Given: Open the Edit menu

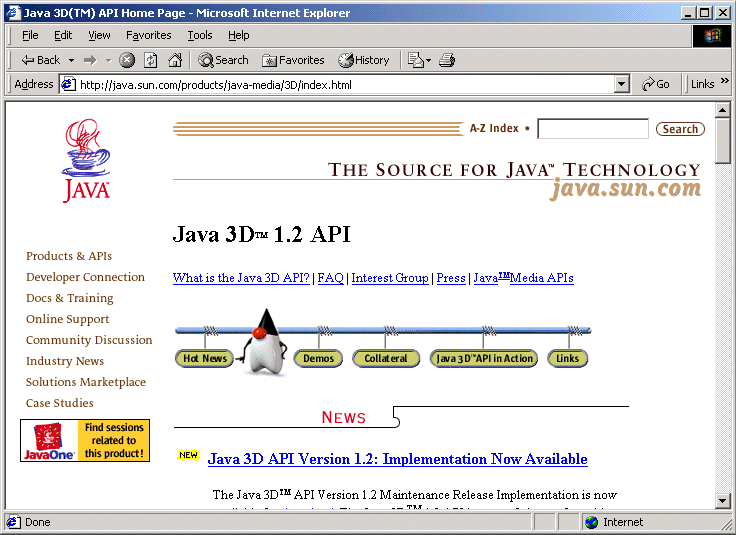Looking at the screenshot, I should (63, 35).
